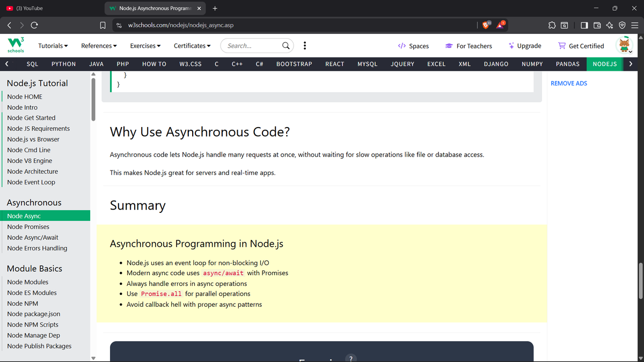Expand the Exercises dropdown
This screenshot has height=362, width=644.
pyautogui.click(x=146, y=46)
